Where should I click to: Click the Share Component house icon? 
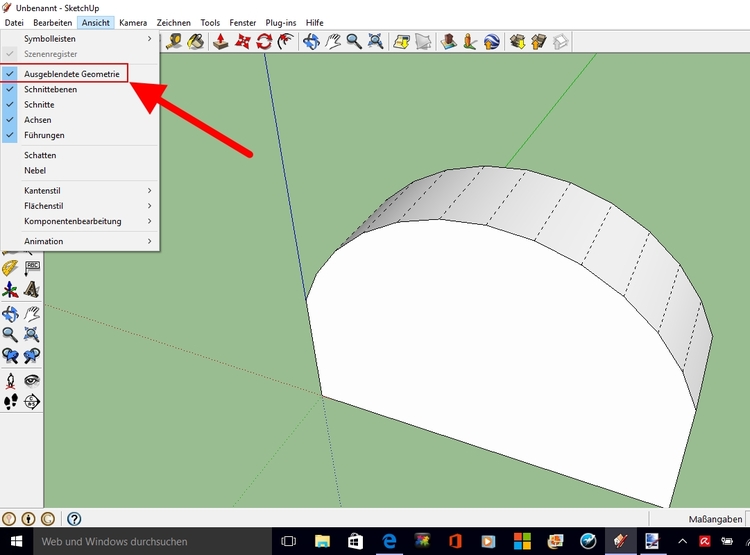pos(561,42)
